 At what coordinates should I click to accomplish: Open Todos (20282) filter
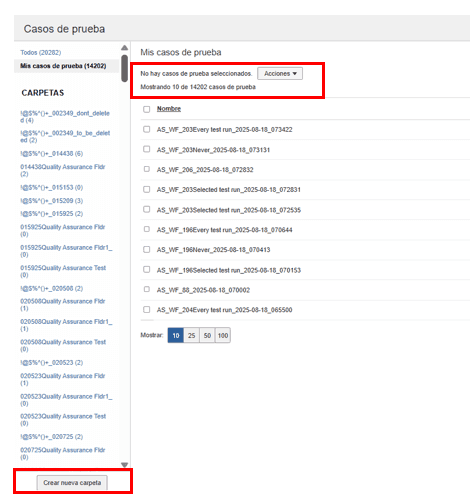click(x=41, y=53)
